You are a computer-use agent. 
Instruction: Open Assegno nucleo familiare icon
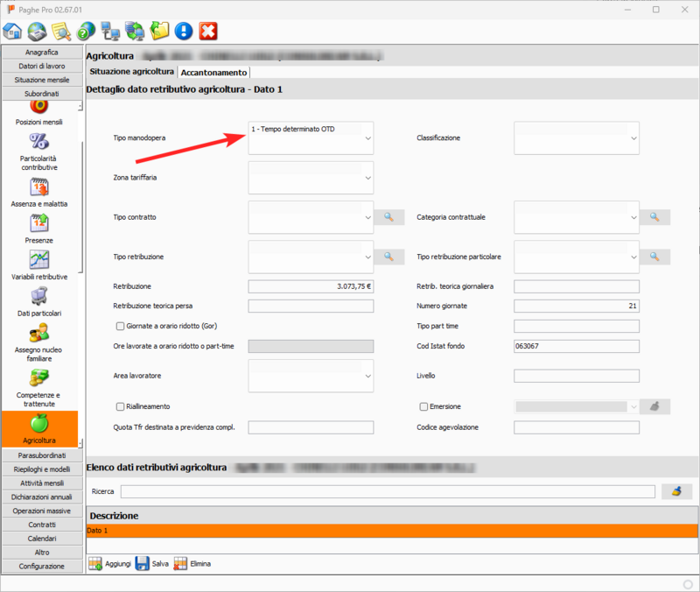pos(39,333)
